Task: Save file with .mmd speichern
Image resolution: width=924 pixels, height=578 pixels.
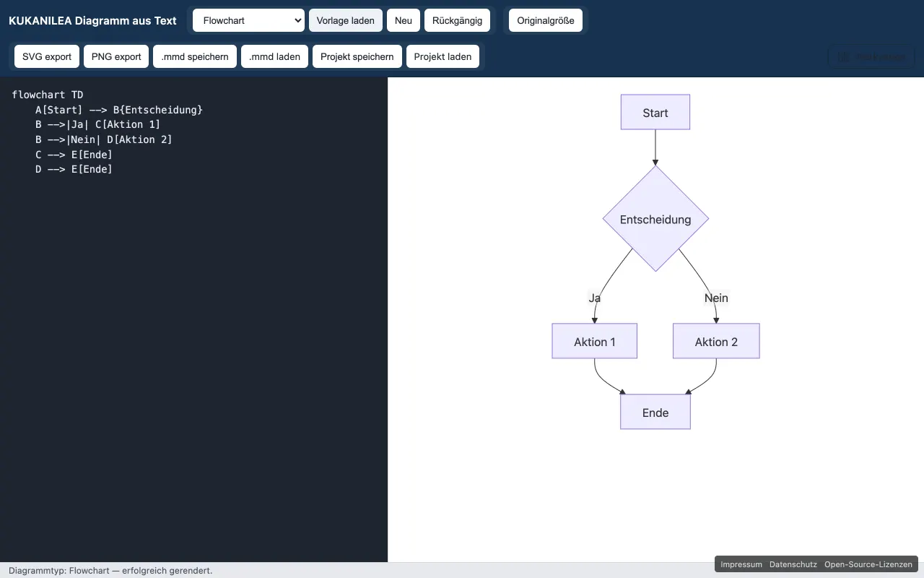Action: point(195,56)
